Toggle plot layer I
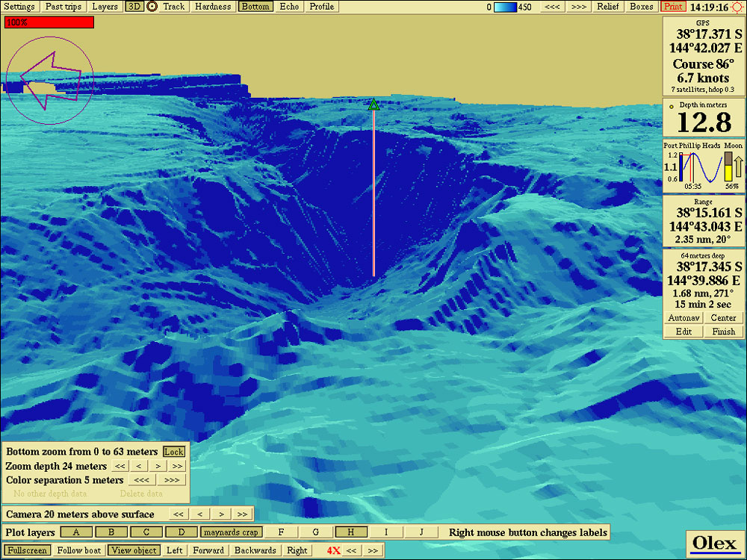This screenshot has height=560, width=747. click(x=386, y=532)
